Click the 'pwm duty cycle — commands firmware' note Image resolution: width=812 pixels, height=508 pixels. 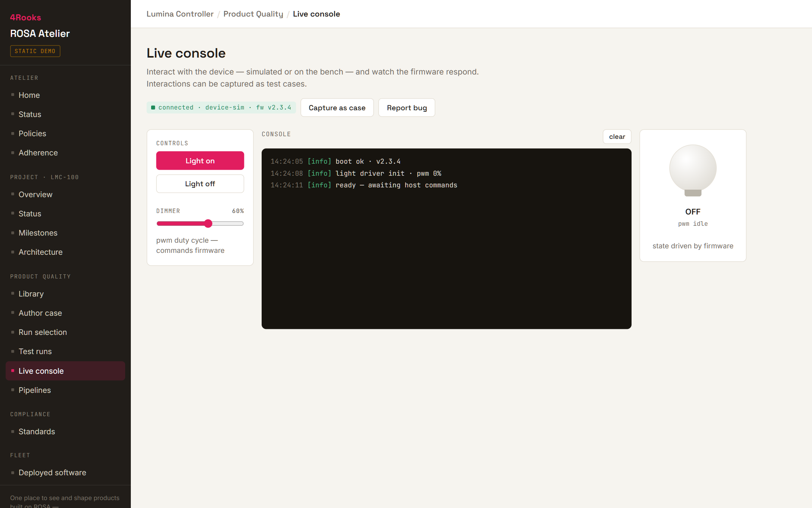point(190,245)
